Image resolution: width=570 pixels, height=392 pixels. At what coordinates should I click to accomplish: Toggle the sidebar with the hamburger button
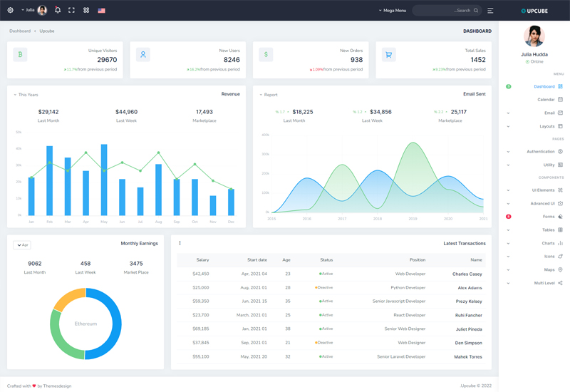point(490,11)
